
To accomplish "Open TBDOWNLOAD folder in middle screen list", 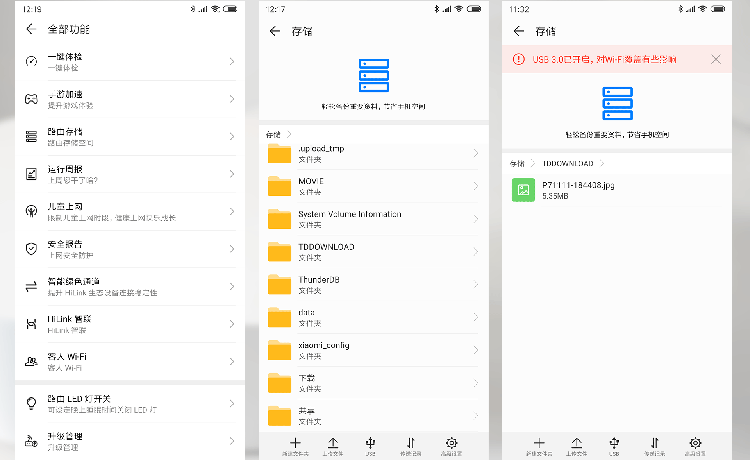I will [373, 252].
